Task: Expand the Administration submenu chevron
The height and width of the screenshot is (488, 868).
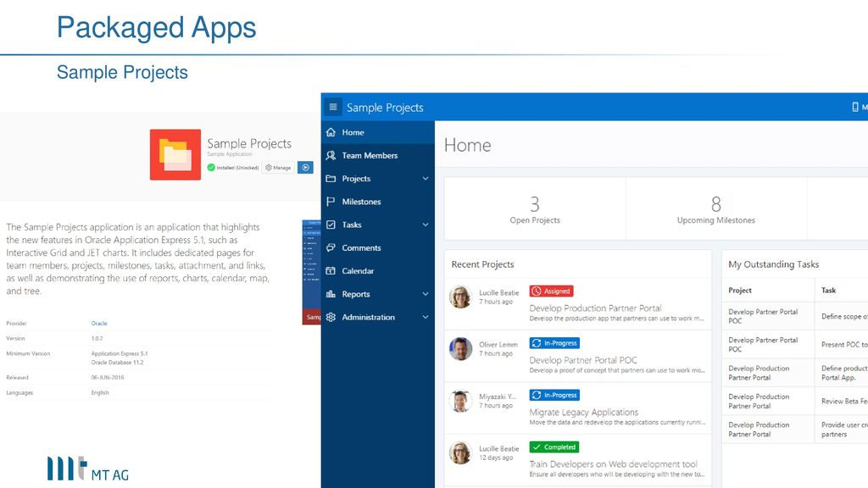Action: click(x=426, y=317)
